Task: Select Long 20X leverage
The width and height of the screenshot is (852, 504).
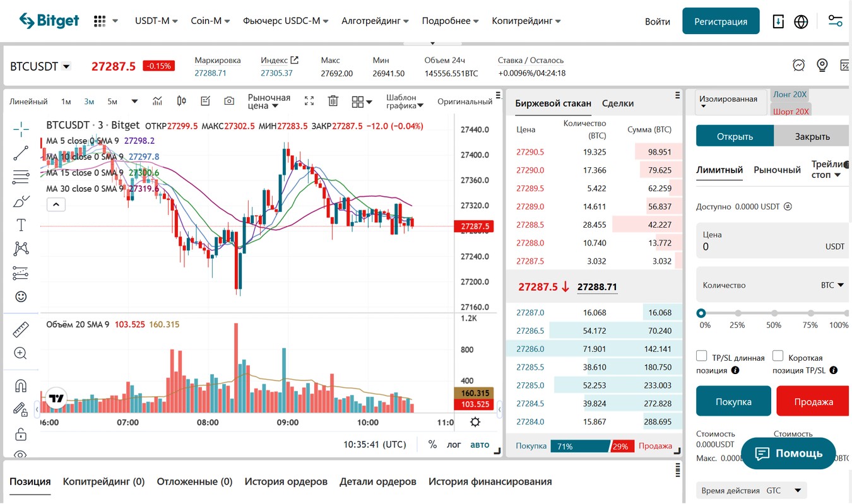Action: click(790, 95)
